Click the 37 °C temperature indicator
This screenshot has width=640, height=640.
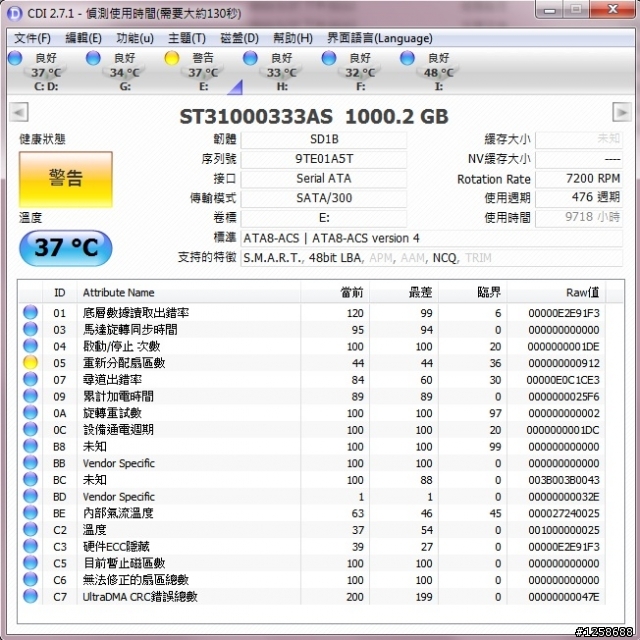coord(66,248)
